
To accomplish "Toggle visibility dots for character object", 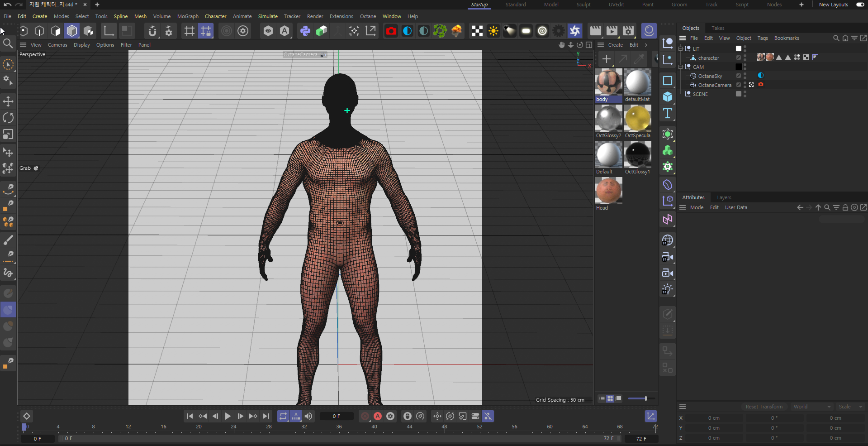I will coord(745,58).
